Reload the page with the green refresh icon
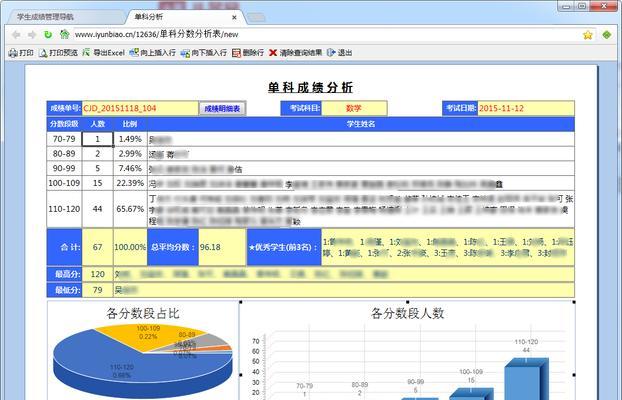This screenshot has width=622, height=400. click(x=48, y=35)
